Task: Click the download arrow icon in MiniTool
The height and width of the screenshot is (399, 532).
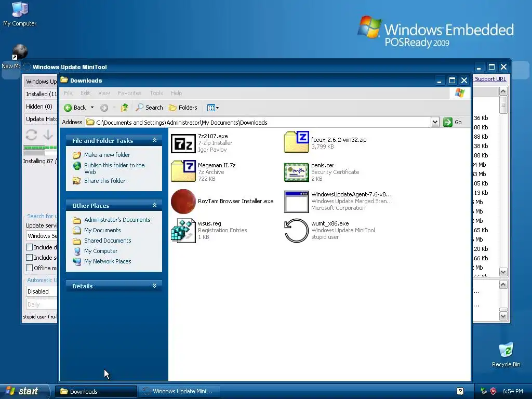Action: (48, 135)
